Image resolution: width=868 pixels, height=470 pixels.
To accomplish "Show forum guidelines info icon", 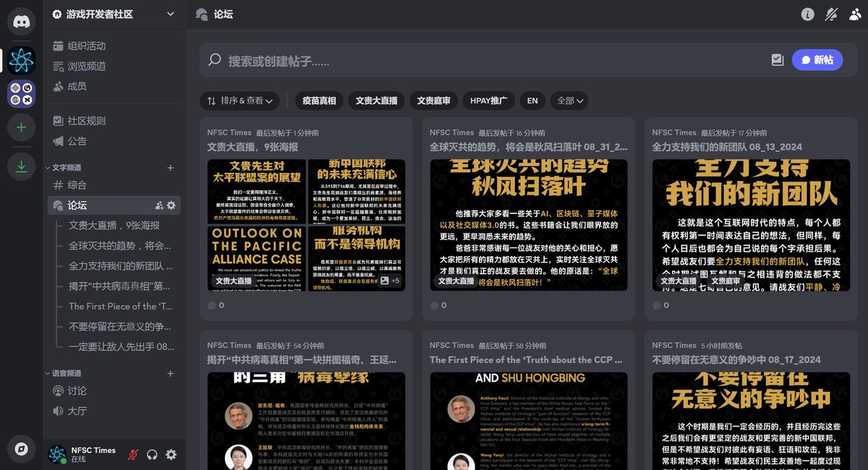I will (808, 14).
